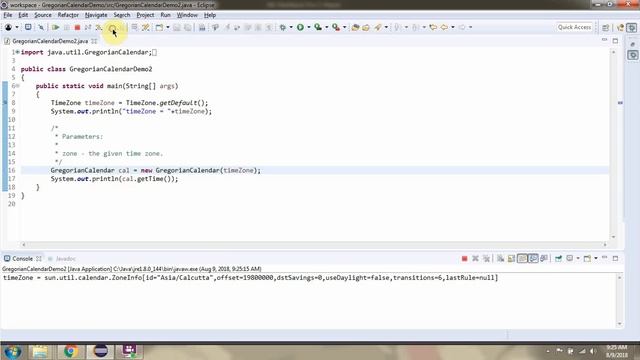
Task: Toggle Show Console on standard out change
Action: pos(533,258)
